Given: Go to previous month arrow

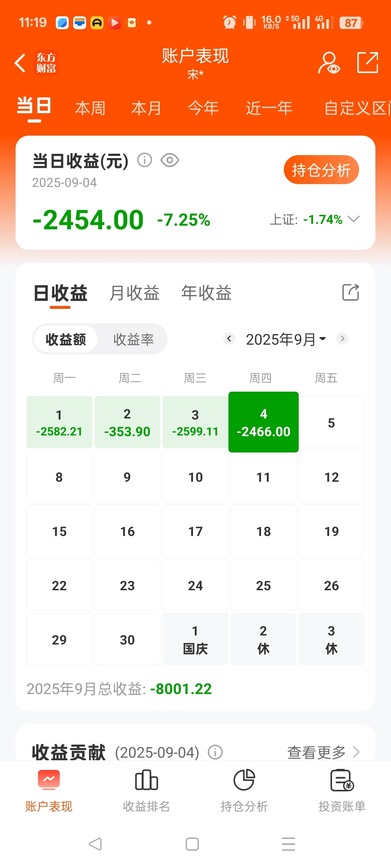Looking at the screenshot, I should pos(229,339).
